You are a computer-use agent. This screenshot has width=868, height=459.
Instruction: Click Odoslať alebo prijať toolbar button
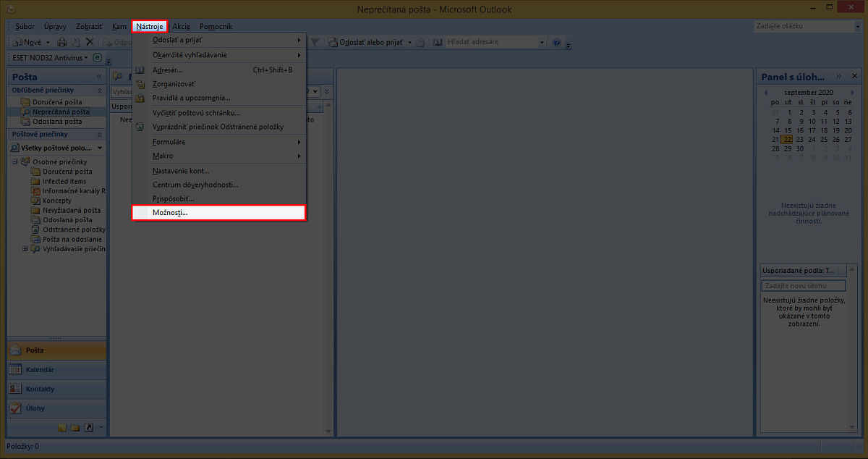(x=367, y=42)
